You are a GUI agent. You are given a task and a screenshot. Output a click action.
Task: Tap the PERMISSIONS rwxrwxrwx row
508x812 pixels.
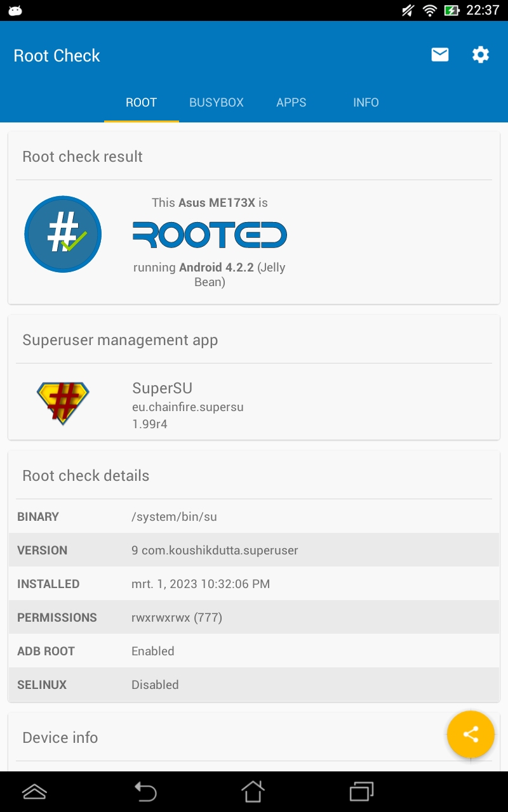point(254,617)
